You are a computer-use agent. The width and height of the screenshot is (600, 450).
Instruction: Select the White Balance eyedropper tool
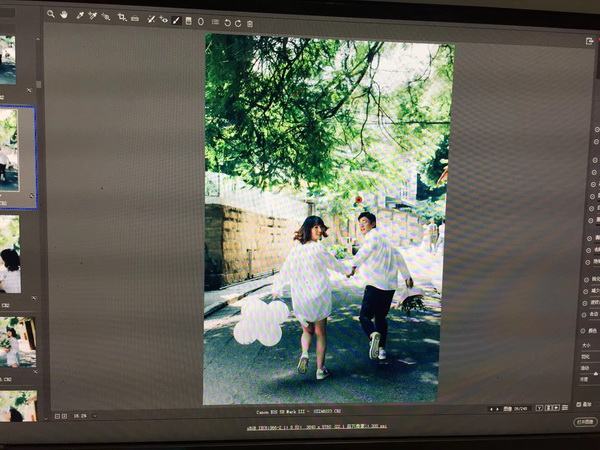click(x=80, y=15)
